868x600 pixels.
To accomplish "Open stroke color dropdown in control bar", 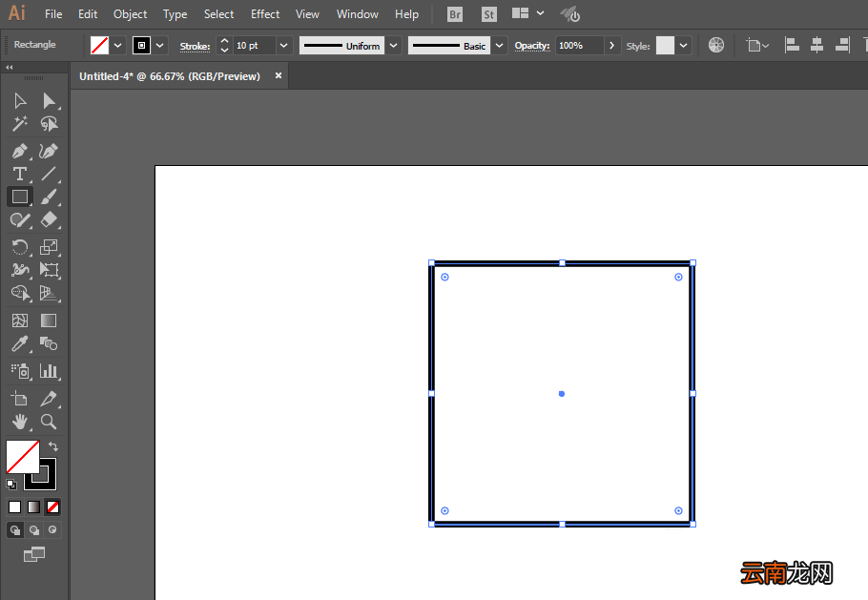I will (160, 46).
